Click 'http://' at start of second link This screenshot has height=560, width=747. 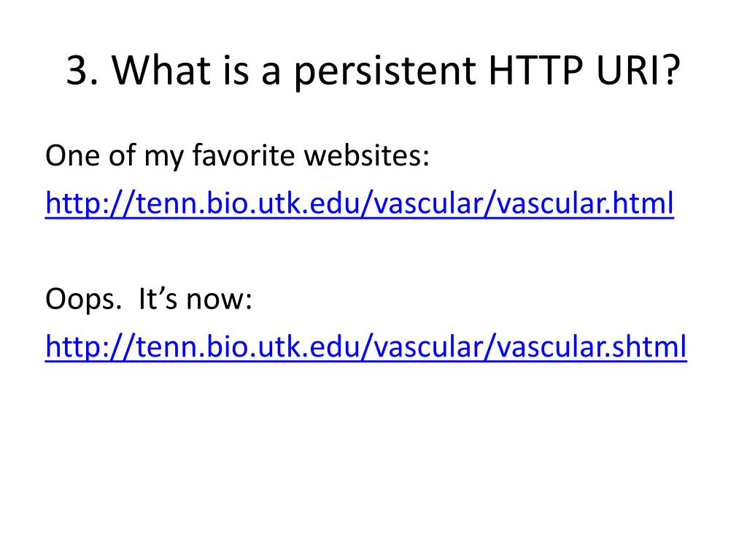click(x=90, y=347)
